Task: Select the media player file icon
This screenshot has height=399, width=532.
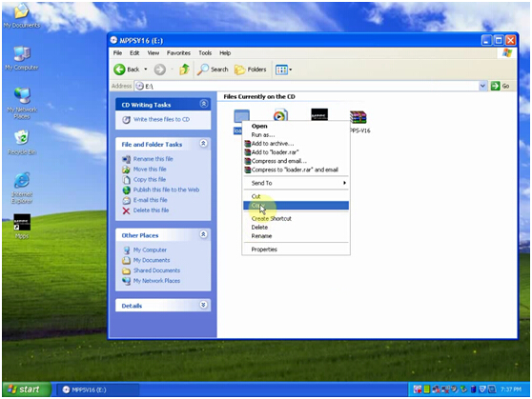Action: click(x=280, y=115)
